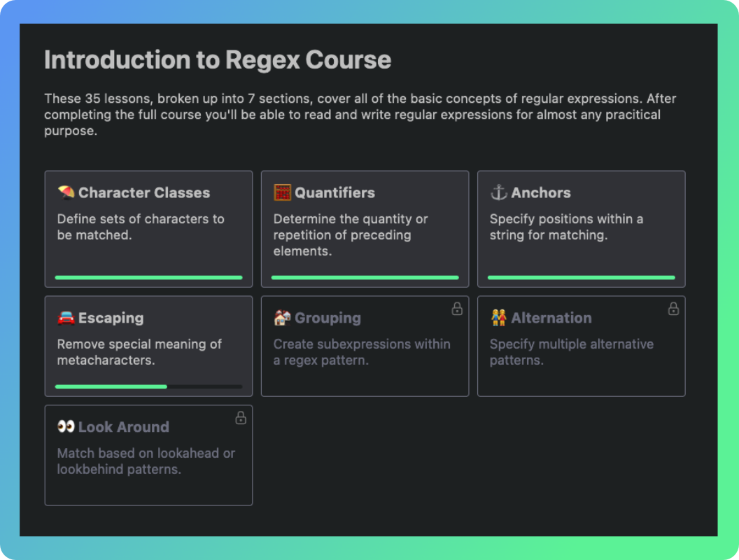This screenshot has width=739, height=560.
Task: Click the padlock on the Grouping card
Action: click(456, 308)
